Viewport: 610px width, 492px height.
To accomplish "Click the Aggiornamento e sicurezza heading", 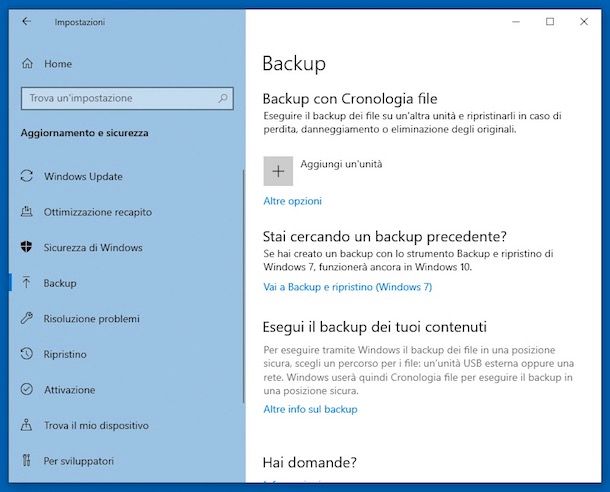I will pos(85,133).
